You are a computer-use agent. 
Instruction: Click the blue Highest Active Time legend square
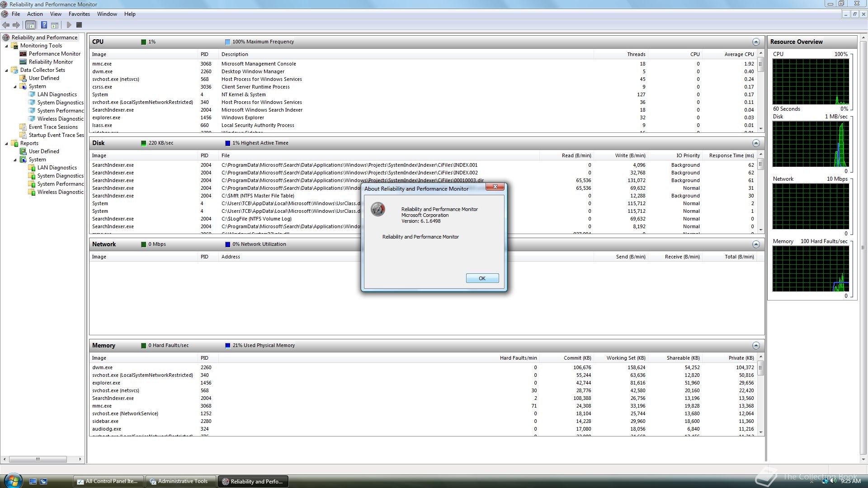[x=227, y=143]
